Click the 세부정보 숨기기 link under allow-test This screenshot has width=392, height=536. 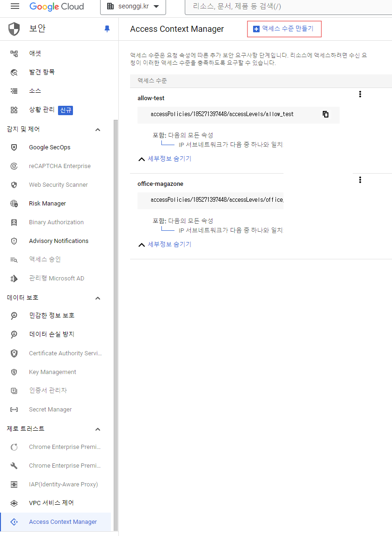(x=169, y=159)
